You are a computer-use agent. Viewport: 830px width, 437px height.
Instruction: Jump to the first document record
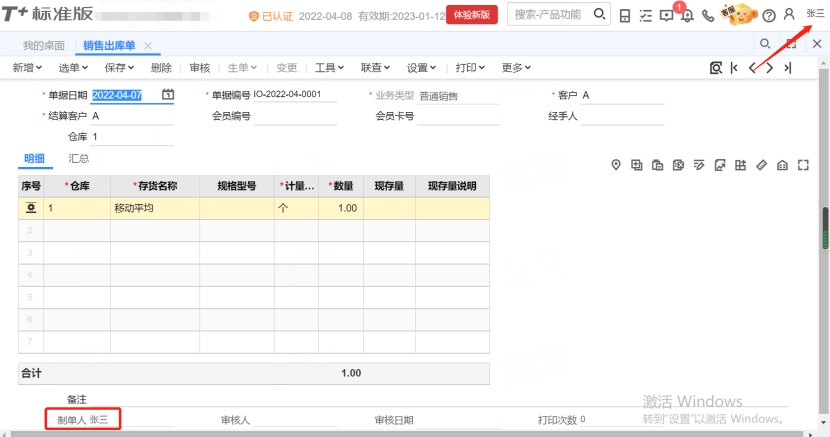[x=734, y=68]
